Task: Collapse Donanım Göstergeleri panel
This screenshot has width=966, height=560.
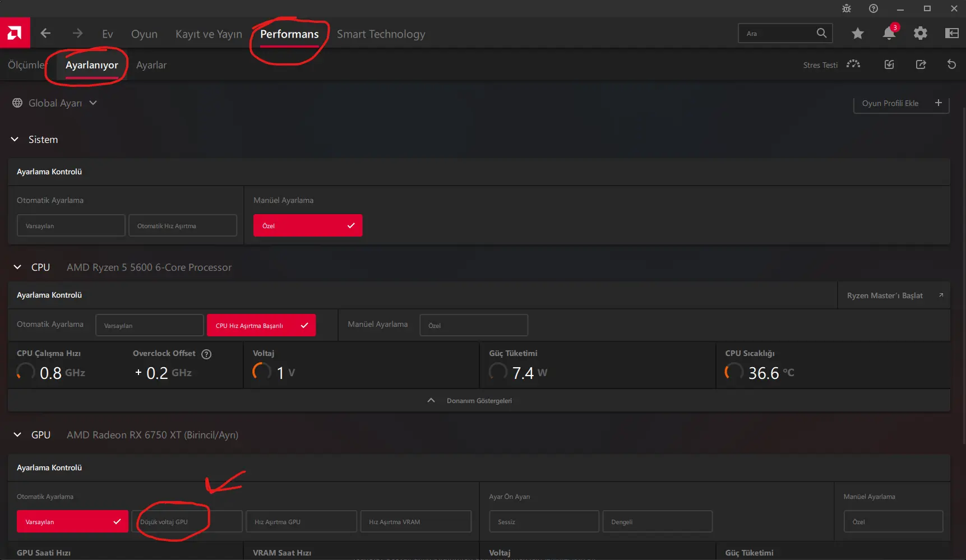Action: (x=479, y=400)
